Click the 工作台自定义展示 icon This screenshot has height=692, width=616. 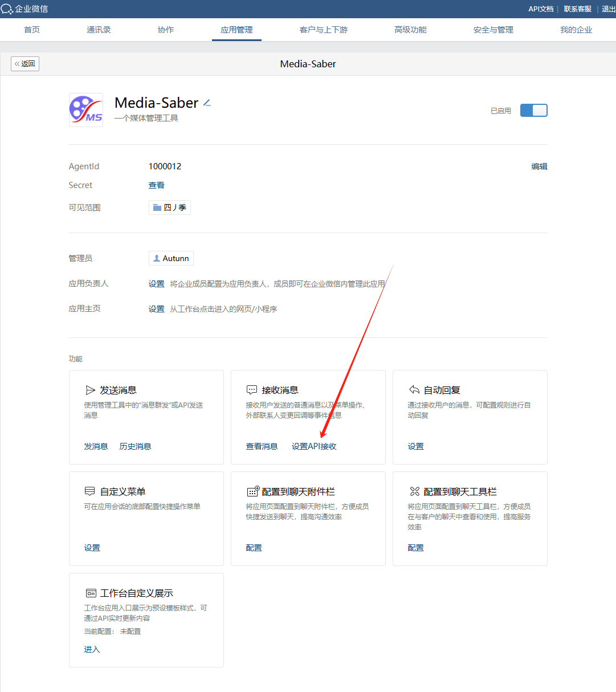(91, 593)
